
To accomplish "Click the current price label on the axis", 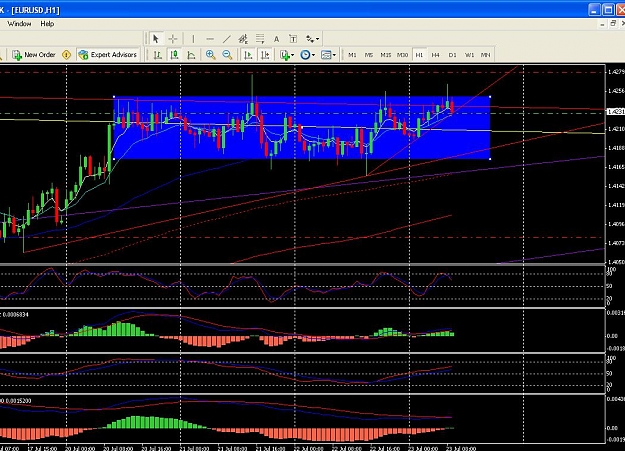I will click(615, 112).
